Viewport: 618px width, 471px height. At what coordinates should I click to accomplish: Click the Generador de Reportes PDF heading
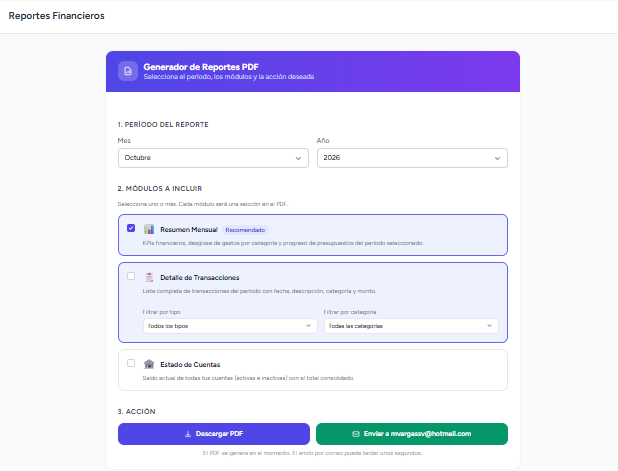pos(201,67)
